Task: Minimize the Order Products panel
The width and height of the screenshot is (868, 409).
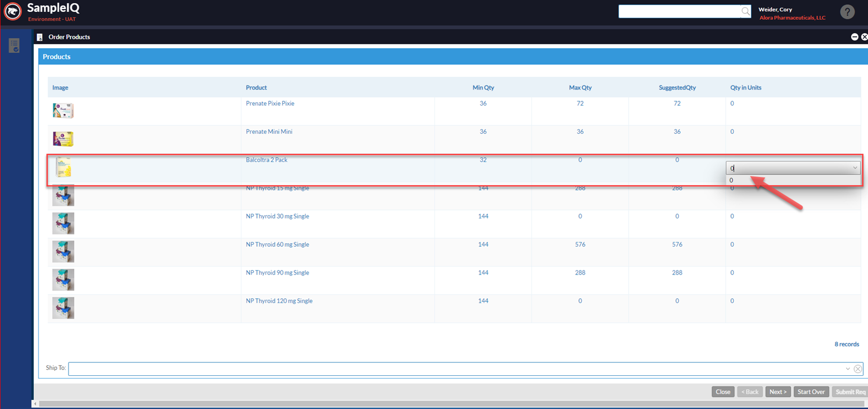Action: (x=855, y=37)
